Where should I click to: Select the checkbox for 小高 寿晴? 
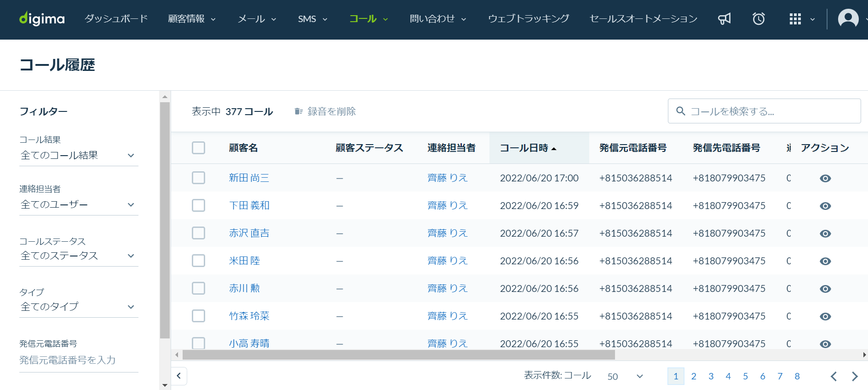click(x=198, y=343)
